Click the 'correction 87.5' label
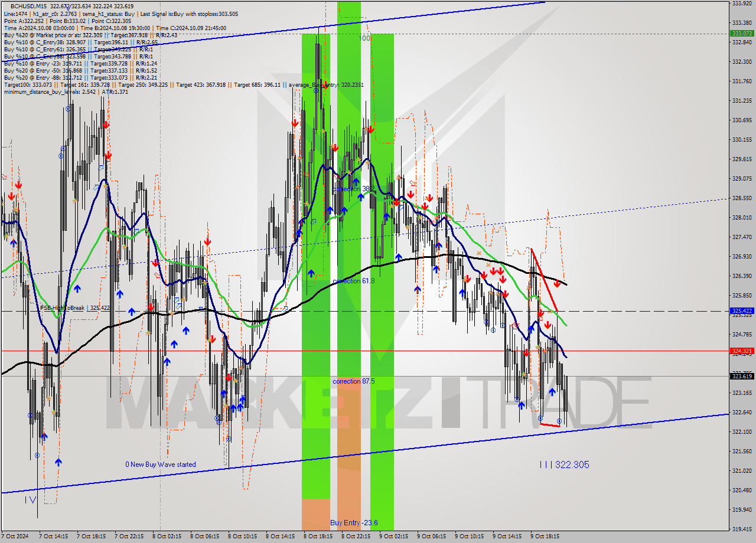The image size is (756, 543). coord(353,381)
